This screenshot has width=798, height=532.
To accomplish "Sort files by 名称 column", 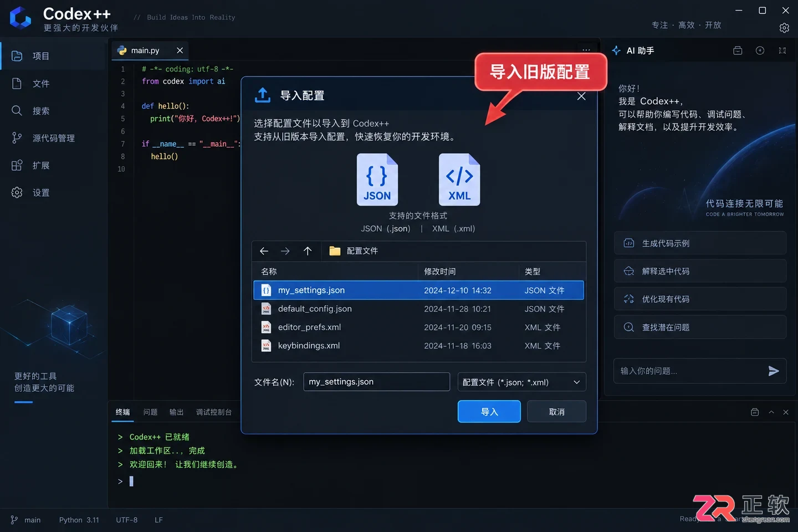I will coord(269,272).
